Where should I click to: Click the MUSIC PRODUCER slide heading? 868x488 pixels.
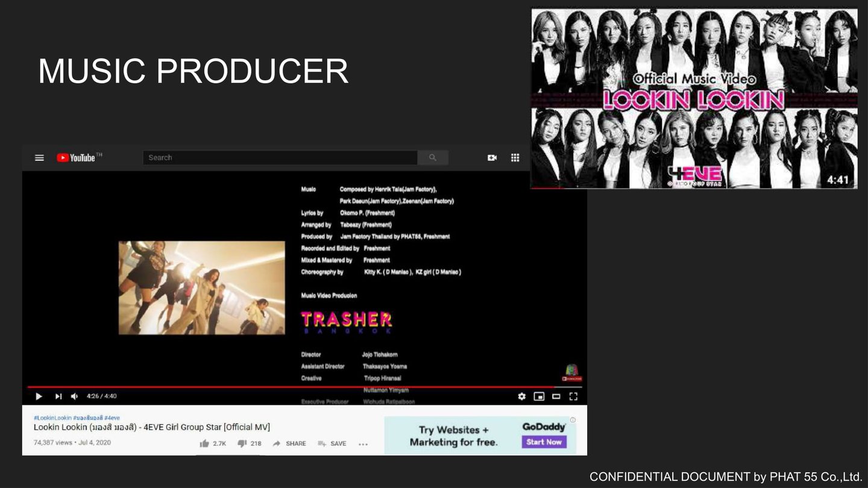(193, 71)
